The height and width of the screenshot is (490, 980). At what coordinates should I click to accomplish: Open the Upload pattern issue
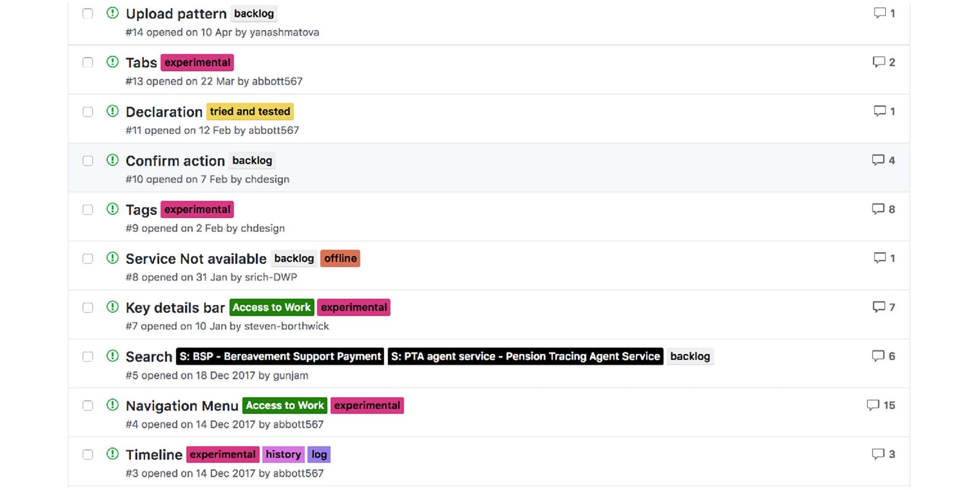coord(176,13)
